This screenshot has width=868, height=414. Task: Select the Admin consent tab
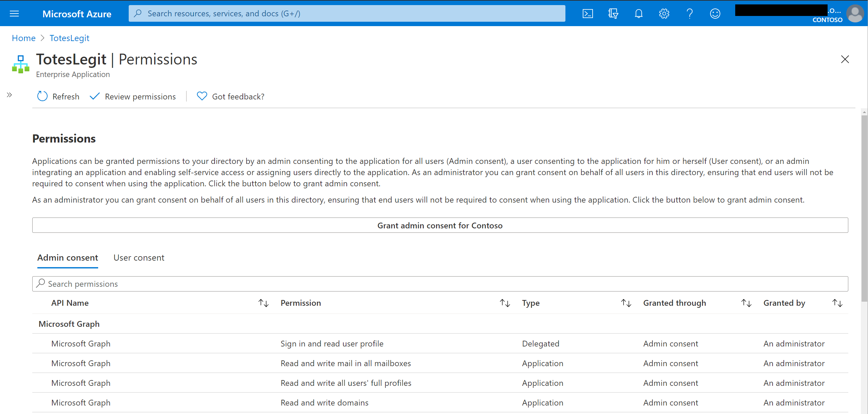click(68, 258)
